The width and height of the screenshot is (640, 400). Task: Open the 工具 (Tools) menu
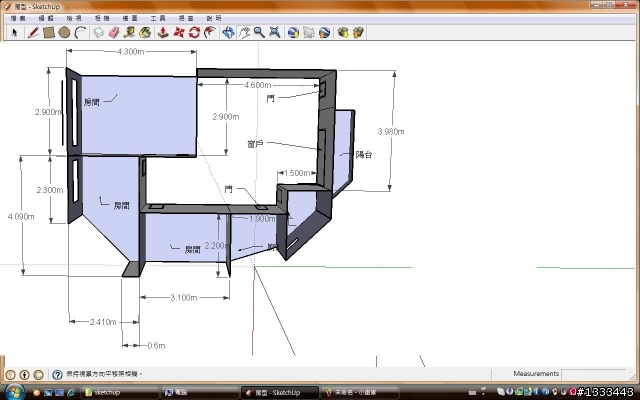158,18
